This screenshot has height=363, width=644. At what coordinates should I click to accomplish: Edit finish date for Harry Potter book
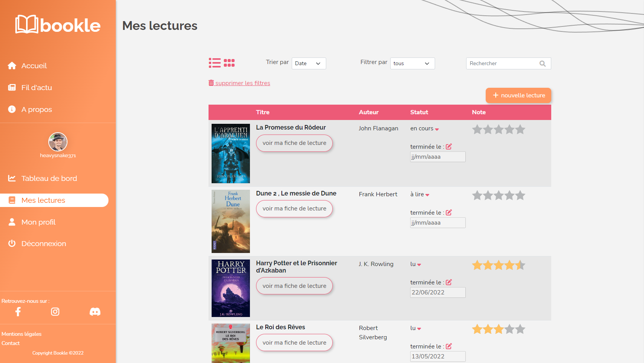coord(449,282)
